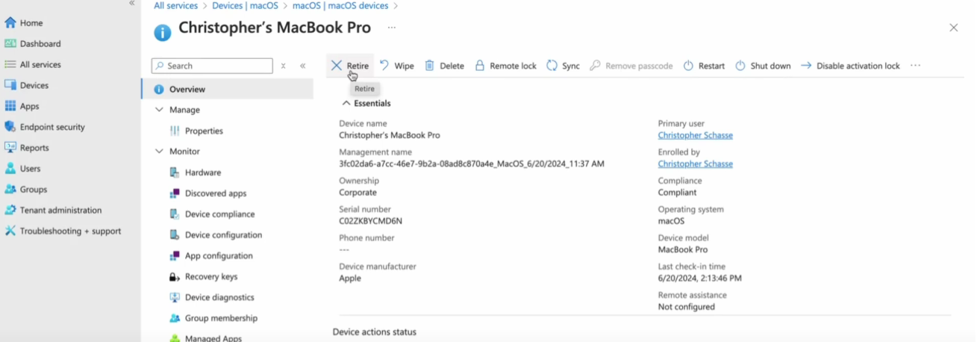This screenshot has width=980, height=342.
Task: Click macOS | macOS devices breadcrumb
Action: point(340,6)
